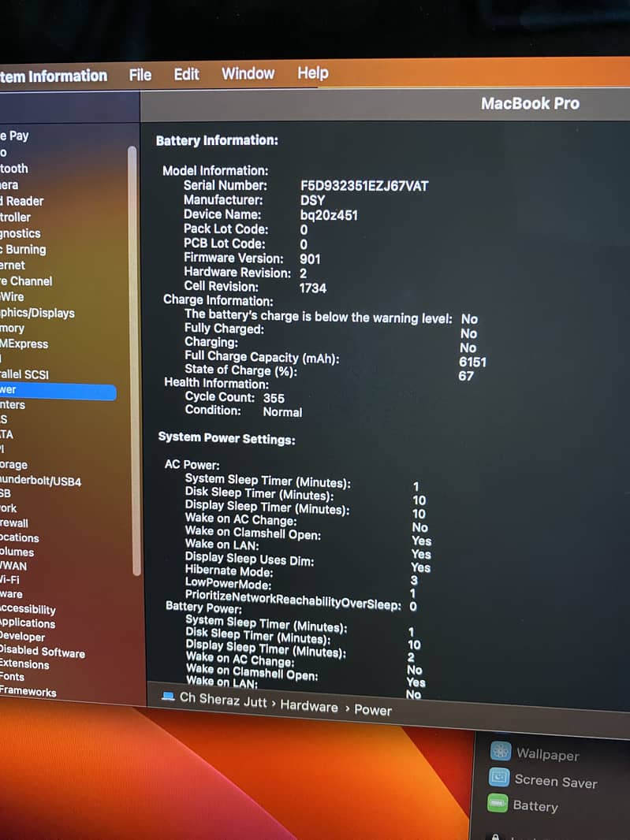
Task: Select Bluetooth in the sidebar
Action: [x=14, y=168]
